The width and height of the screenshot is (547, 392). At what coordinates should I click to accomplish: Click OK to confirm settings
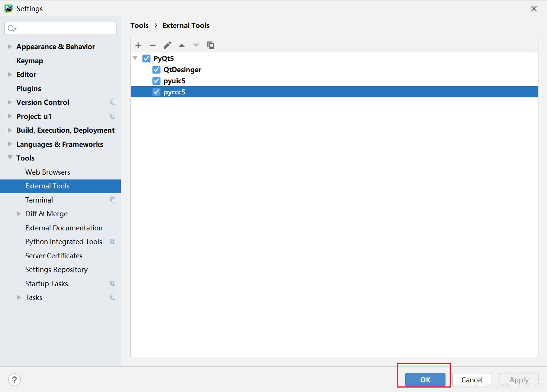[x=425, y=380]
